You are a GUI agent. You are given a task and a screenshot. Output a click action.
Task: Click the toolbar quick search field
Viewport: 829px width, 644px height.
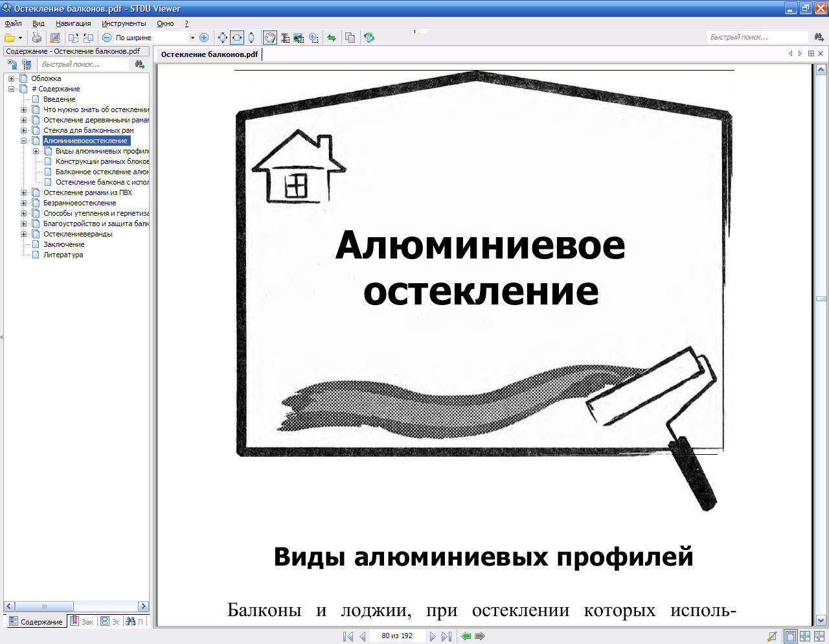756,38
